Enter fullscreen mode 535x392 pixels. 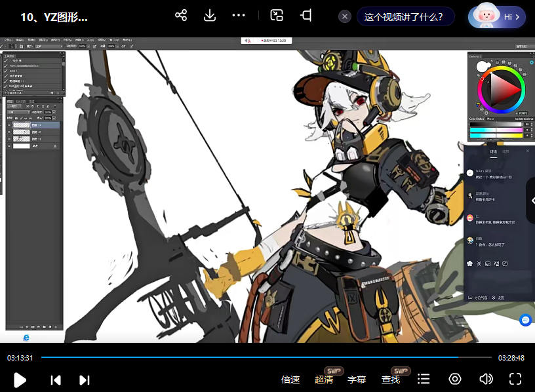515,379
